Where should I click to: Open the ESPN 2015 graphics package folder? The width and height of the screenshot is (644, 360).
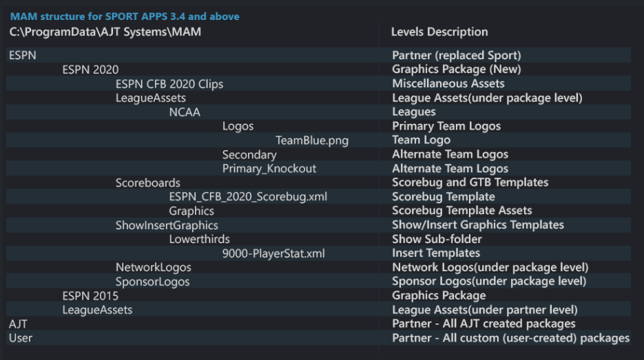coord(90,296)
